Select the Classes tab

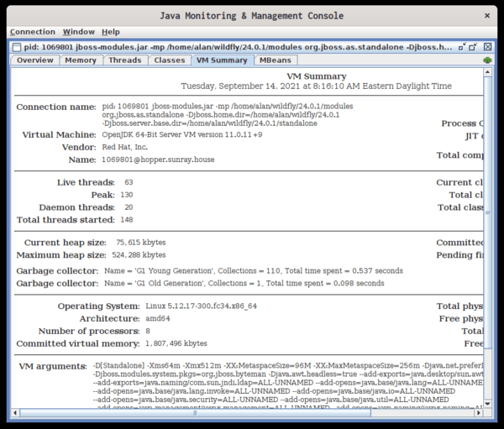tap(169, 60)
